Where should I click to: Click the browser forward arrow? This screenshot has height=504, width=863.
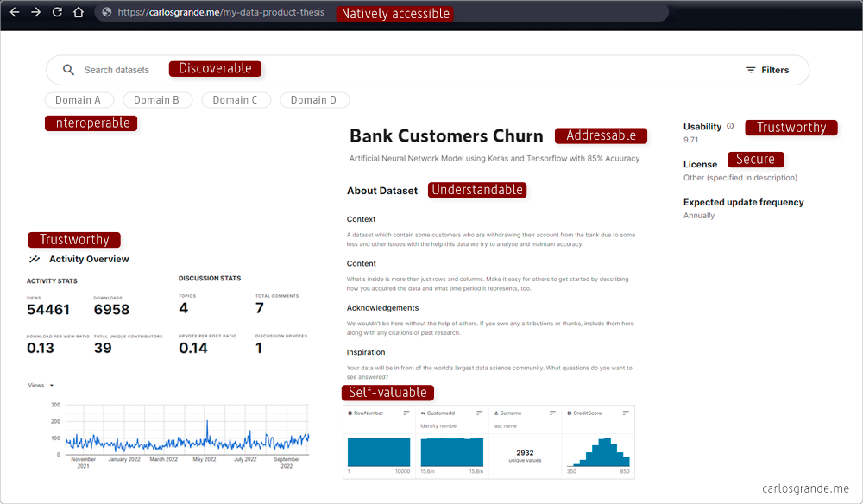tap(35, 12)
